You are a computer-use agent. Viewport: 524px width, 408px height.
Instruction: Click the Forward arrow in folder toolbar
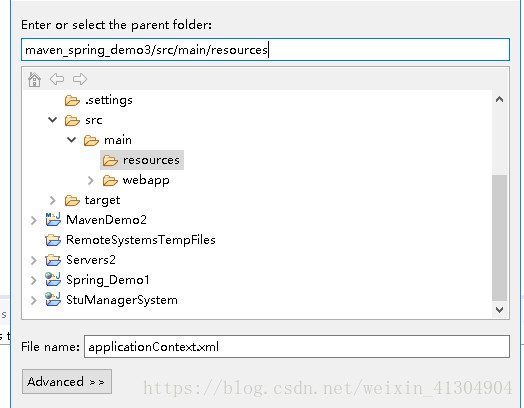click(x=80, y=79)
